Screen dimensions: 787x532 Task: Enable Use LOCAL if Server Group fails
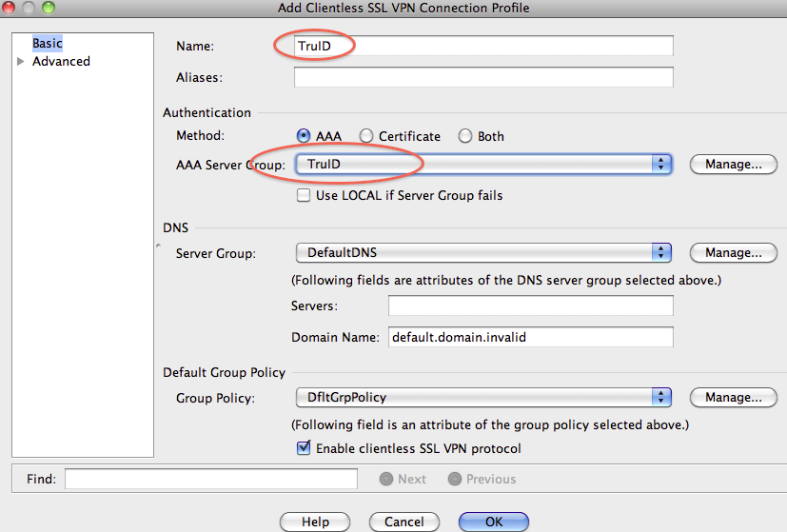pos(304,195)
